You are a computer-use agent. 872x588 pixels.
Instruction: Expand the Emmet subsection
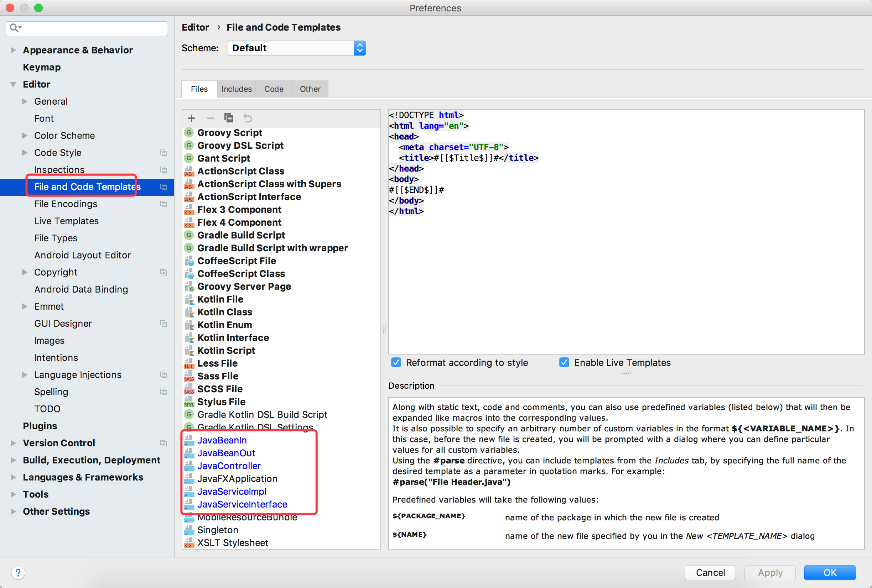click(x=25, y=306)
